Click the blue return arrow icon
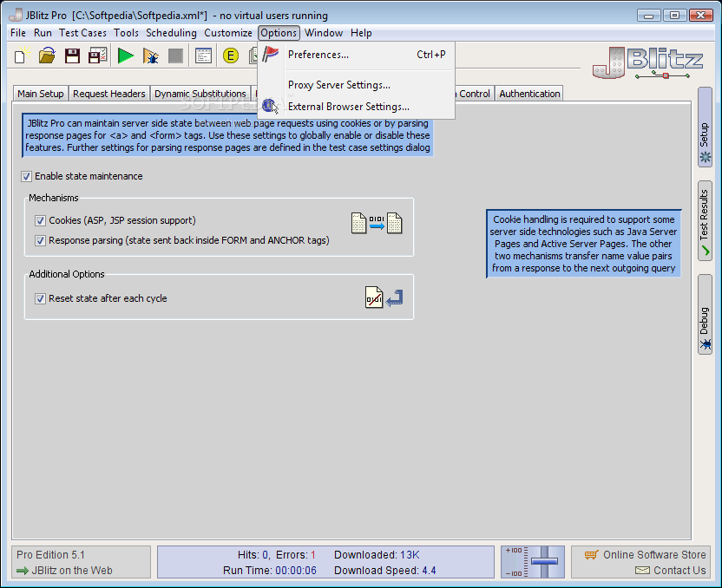The image size is (722, 588). click(x=395, y=298)
